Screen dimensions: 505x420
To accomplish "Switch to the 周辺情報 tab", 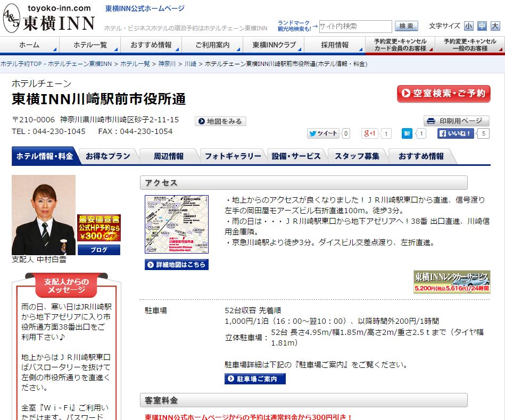I will click(x=169, y=156).
